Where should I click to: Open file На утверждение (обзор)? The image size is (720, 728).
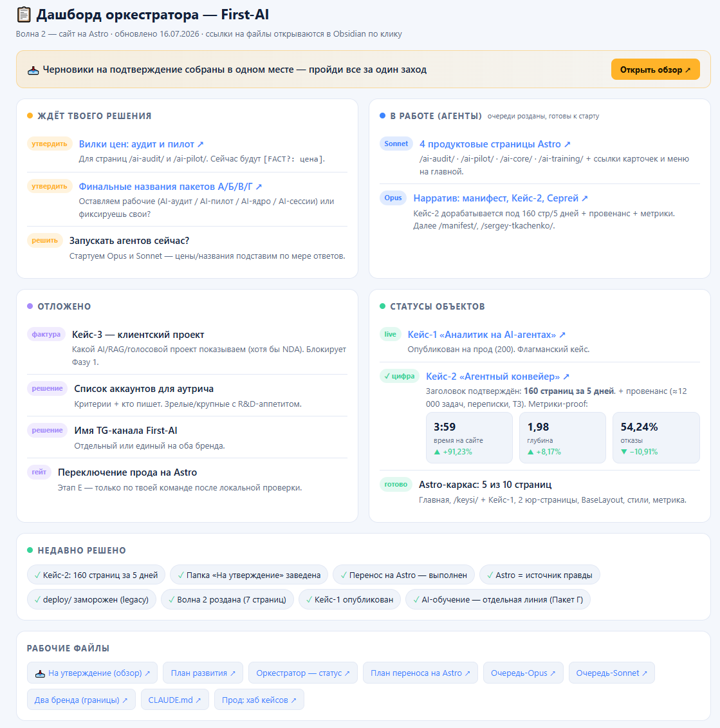(93, 673)
